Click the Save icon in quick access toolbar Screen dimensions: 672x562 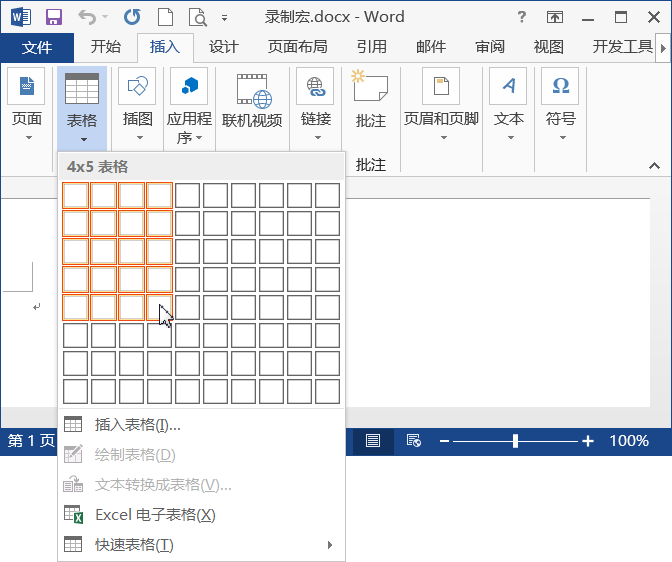pos(54,17)
